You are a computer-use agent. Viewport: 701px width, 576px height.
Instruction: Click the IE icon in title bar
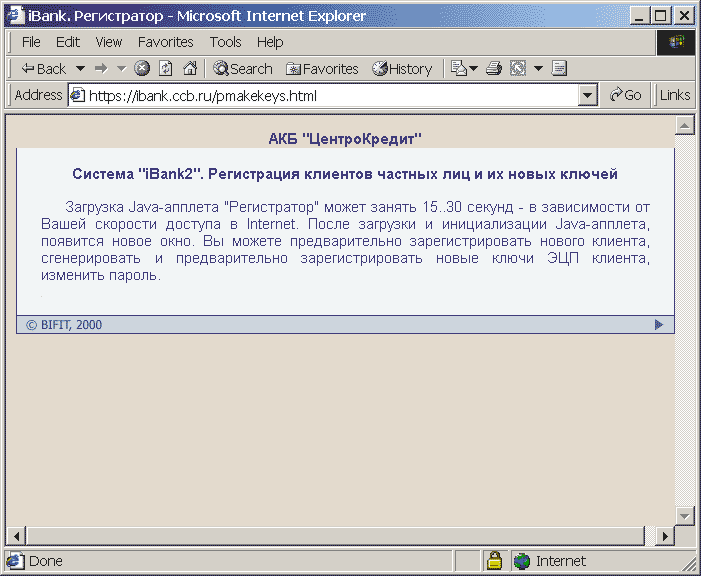(15, 16)
